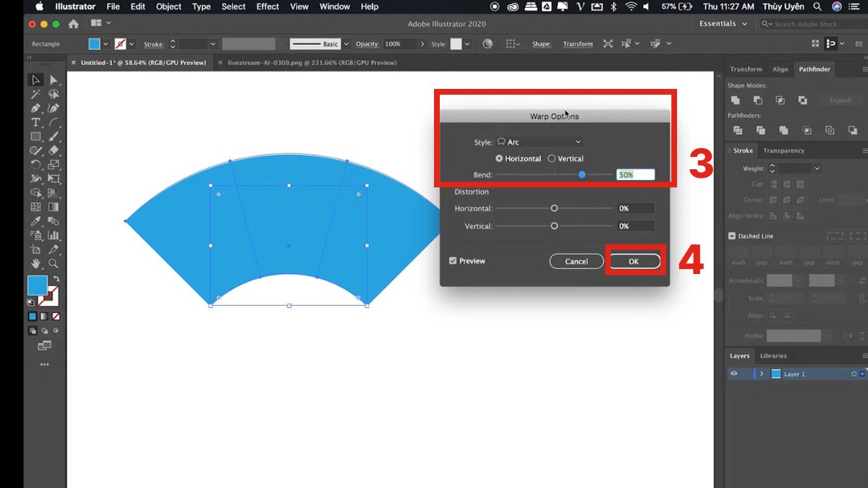
Task: Choose the Free Transform tool
Action: coord(53,179)
